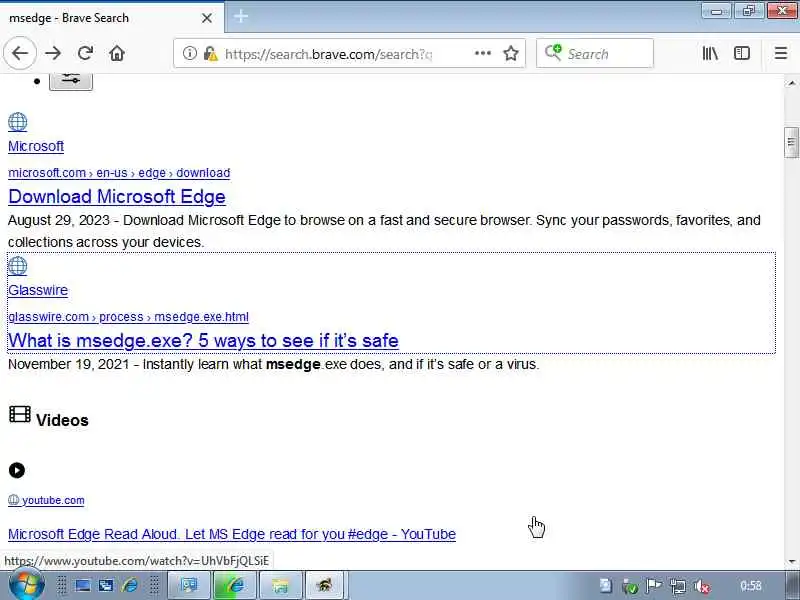
Task: Close the msedge - Brave Search tab
Action: point(207,18)
